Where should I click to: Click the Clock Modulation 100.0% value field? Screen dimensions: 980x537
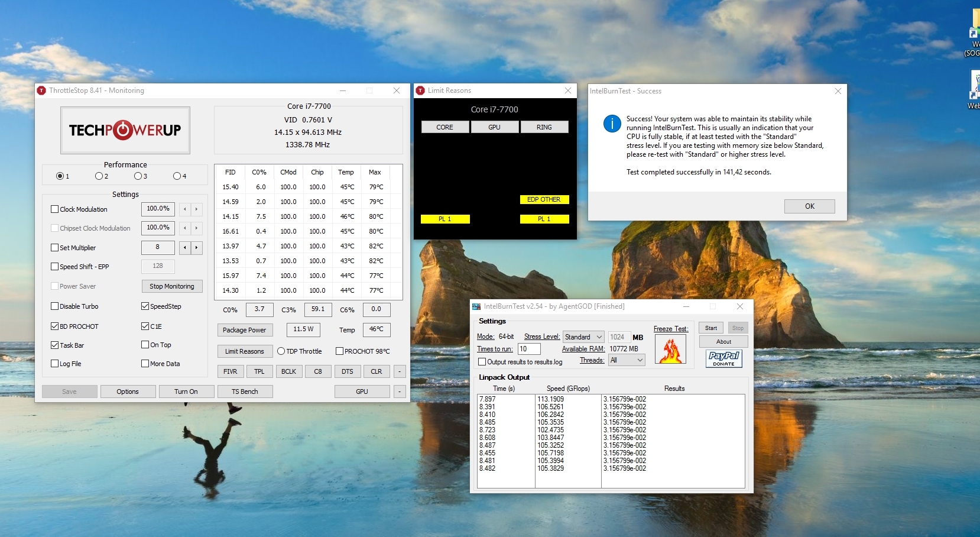click(x=158, y=209)
